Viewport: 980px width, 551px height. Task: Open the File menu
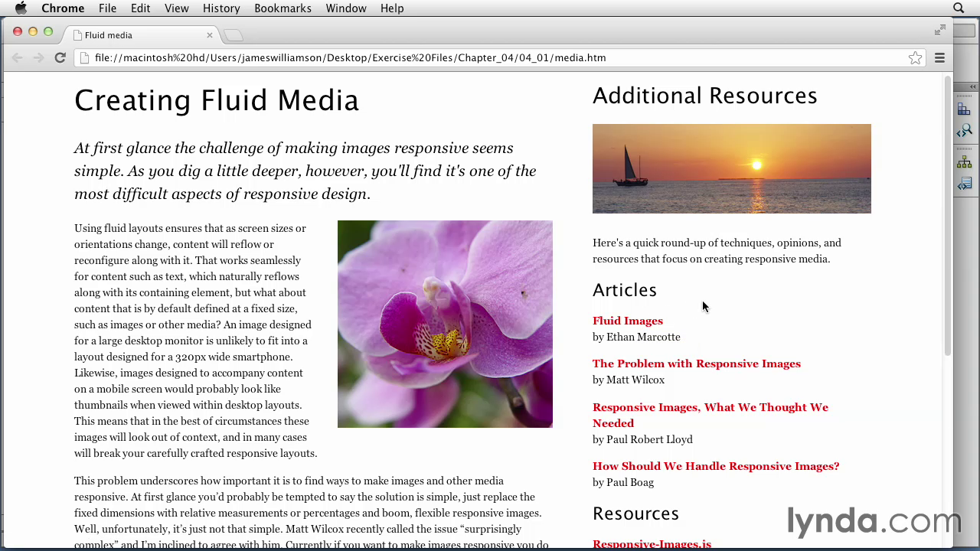pyautogui.click(x=107, y=8)
